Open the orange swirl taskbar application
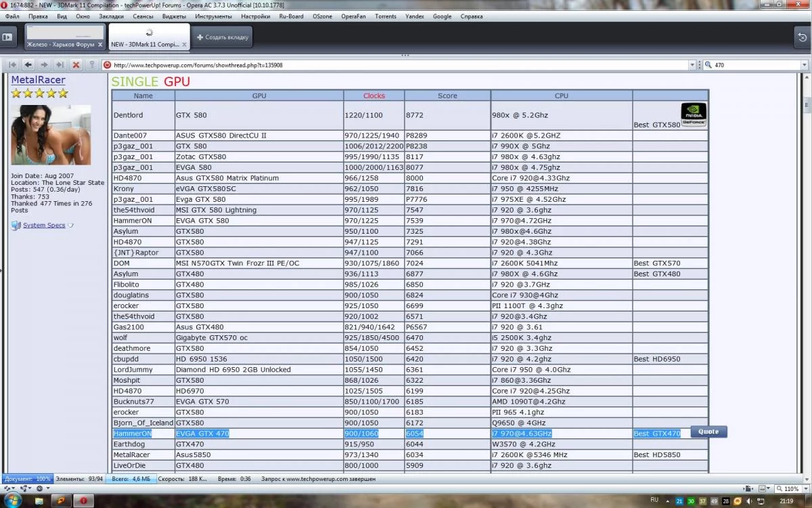 point(61,501)
